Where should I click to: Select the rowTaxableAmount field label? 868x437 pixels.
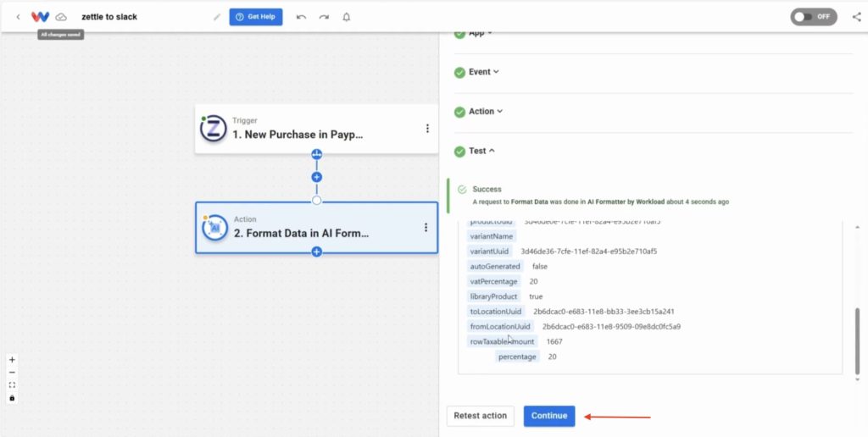[x=502, y=341]
